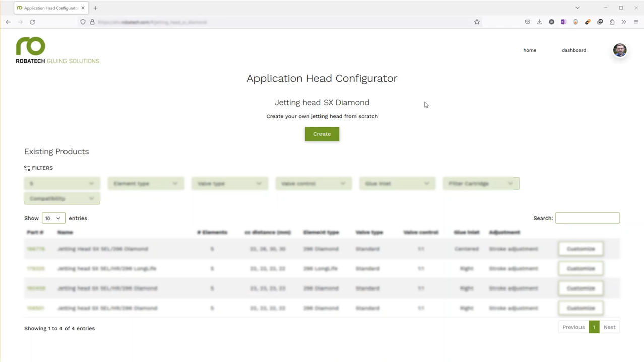This screenshot has width=644, height=362.
Task: Expand the Element type filter dropdown
Action: click(146, 184)
